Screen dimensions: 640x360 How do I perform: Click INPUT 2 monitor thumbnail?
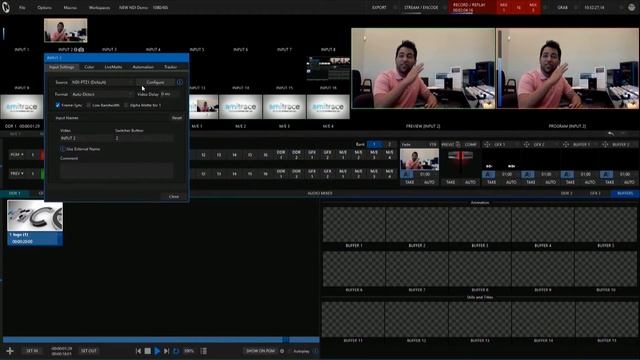[x=65, y=31]
